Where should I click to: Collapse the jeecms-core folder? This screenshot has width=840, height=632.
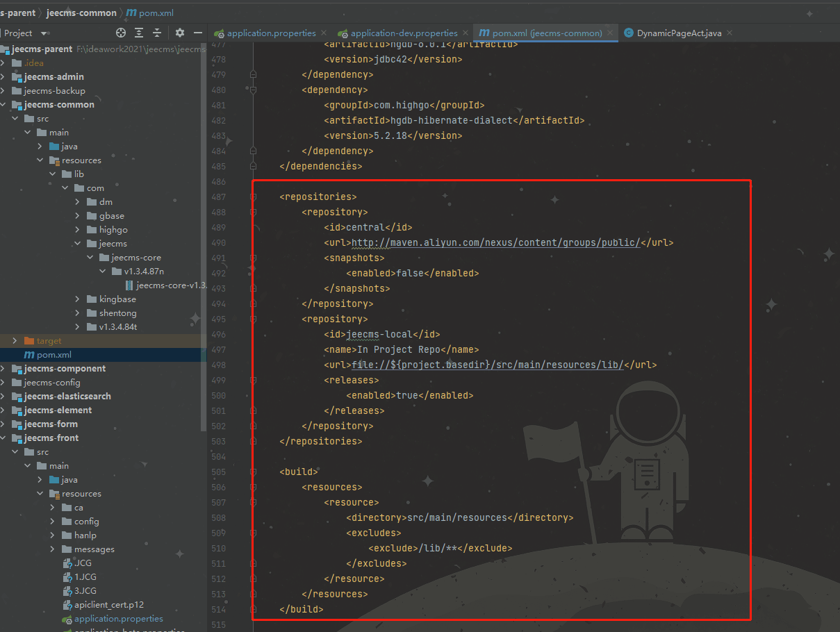click(90, 258)
